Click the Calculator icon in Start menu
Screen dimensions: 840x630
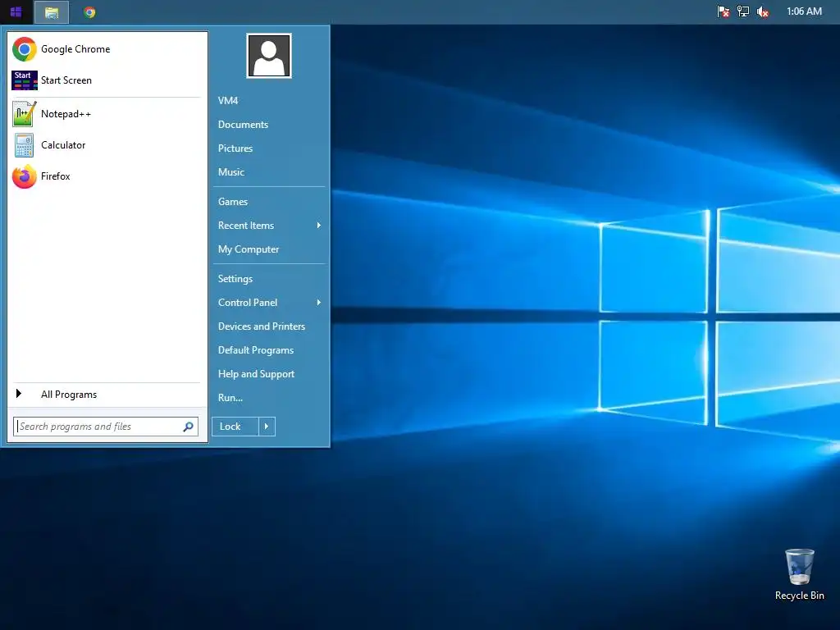[24, 145]
